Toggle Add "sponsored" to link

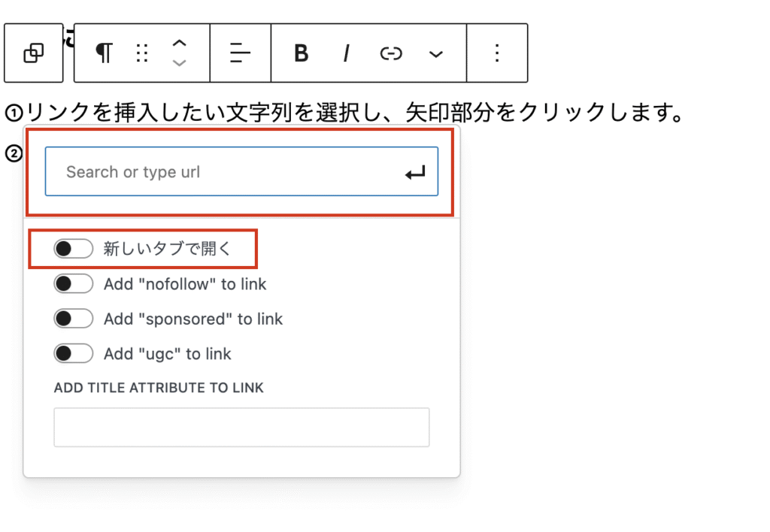[73, 319]
